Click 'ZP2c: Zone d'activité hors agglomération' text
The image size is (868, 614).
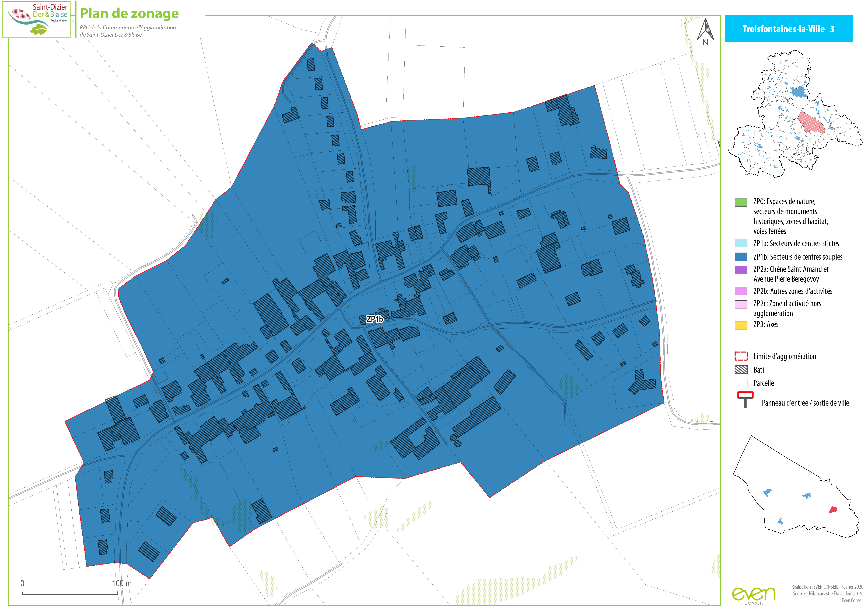(x=787, y=308)
